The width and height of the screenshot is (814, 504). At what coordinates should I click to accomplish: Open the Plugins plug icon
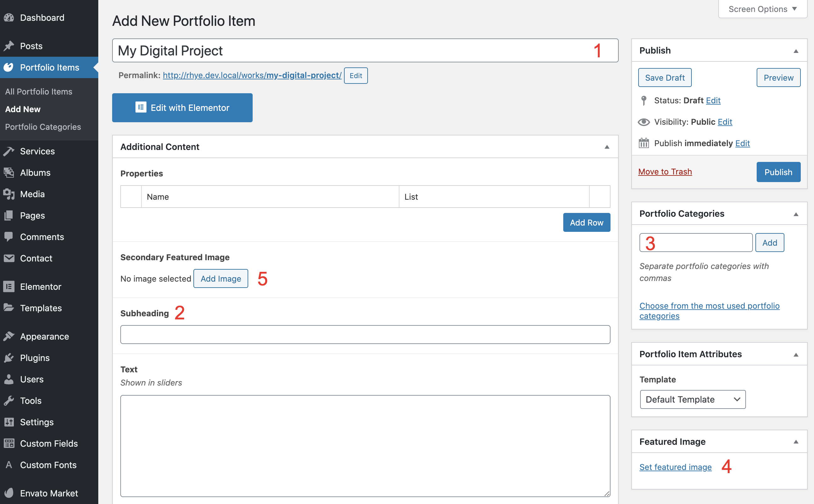click(9, 358)
